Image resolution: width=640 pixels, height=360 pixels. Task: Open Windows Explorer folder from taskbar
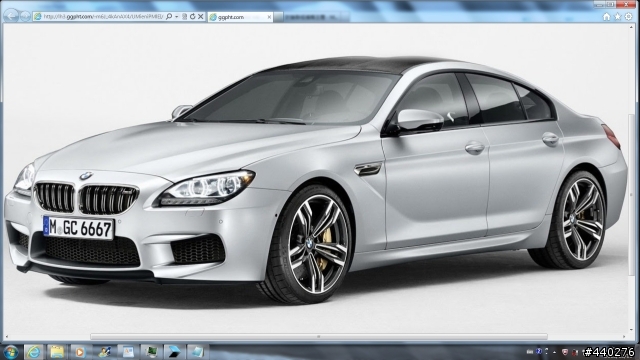[x=57, y=352]
